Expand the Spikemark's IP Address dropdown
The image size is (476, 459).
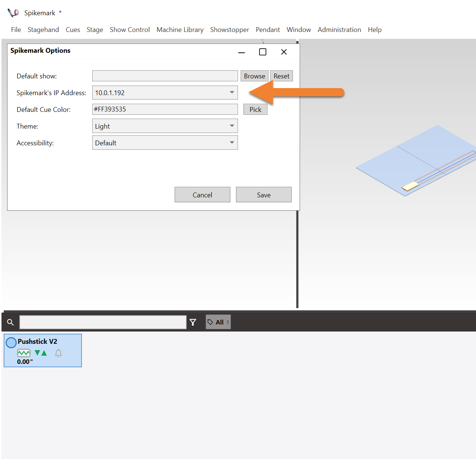[232, 93]
